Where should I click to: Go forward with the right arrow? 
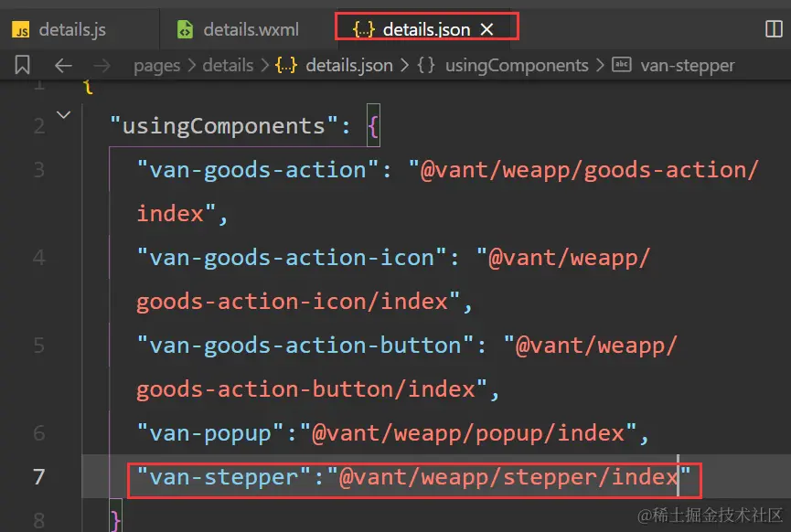pyautogui.click(x=102, y=66)
